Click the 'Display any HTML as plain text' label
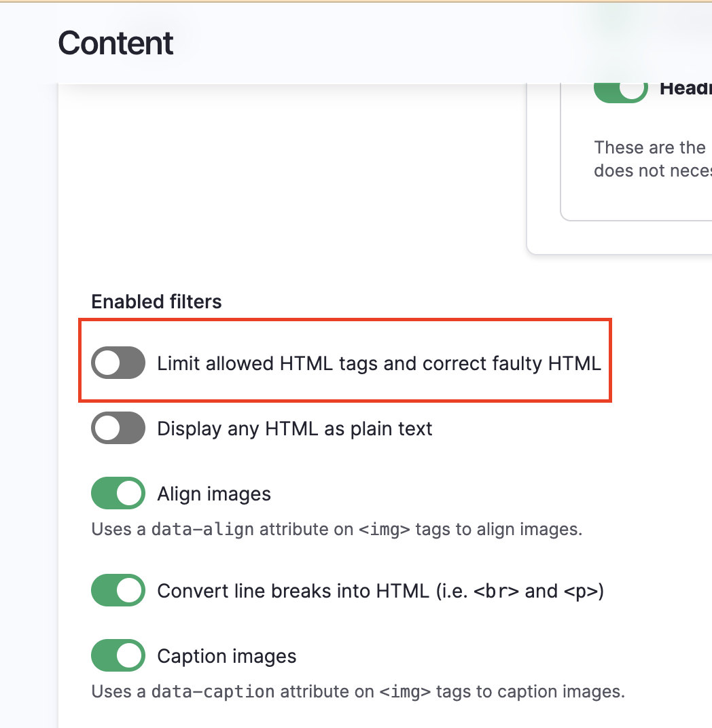 pyautogui.click(x=294, y=429)
